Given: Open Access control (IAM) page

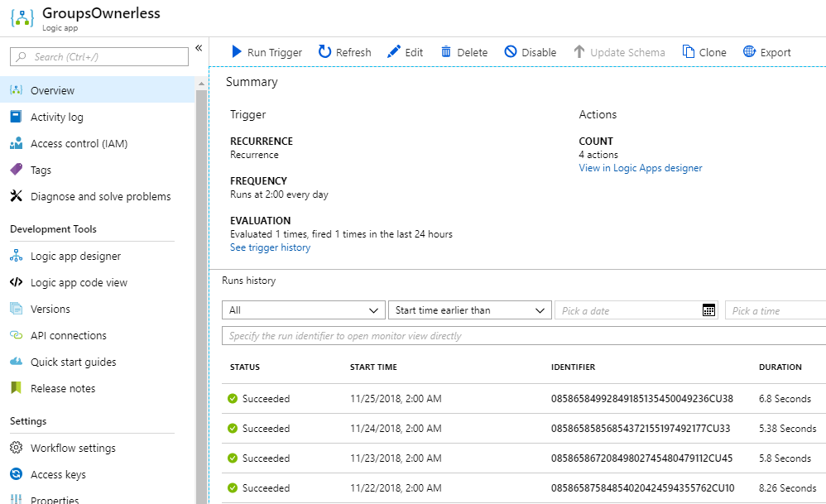Looking at the screenshot, I should (79, 144).
